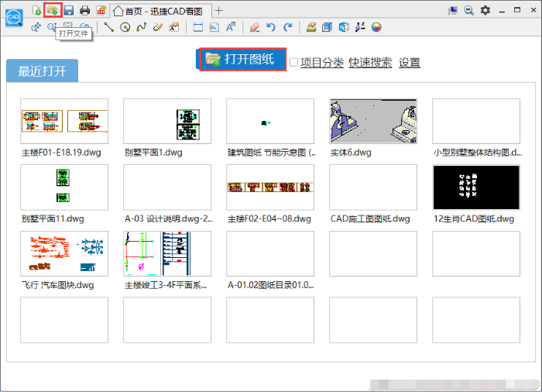Image resolution: width=542 pixels, height=392 pixels.
Task: Click the print icon
Action: coord(84,10)
